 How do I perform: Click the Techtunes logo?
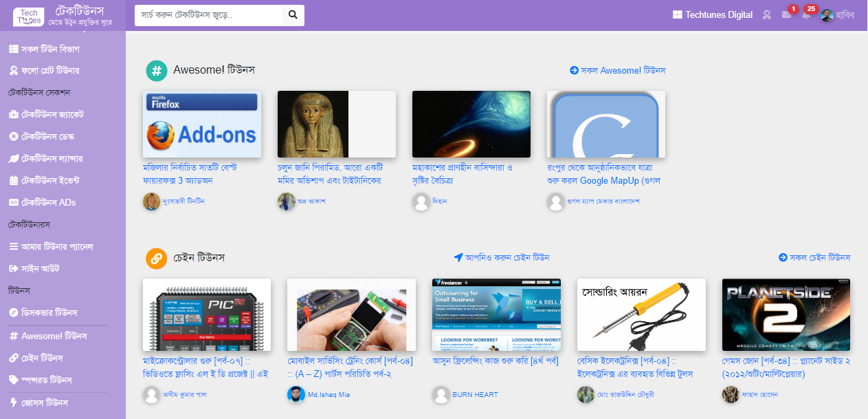(28, 16)
